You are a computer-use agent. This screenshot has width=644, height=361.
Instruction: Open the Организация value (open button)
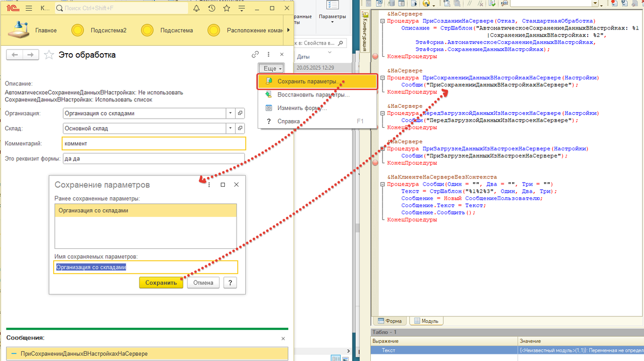240,113
